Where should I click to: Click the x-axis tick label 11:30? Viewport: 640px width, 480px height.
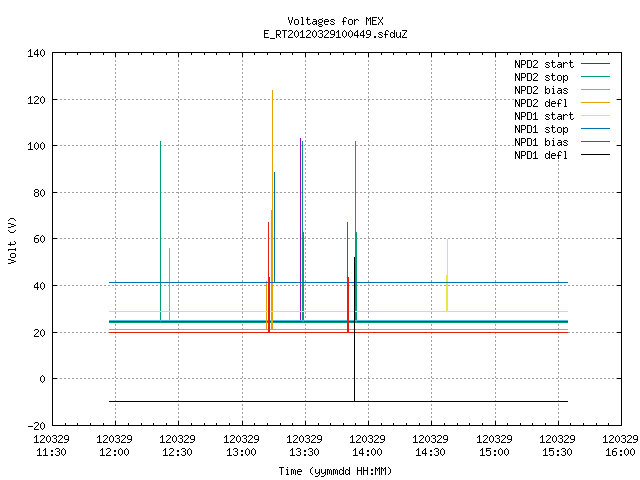point(51,452)
